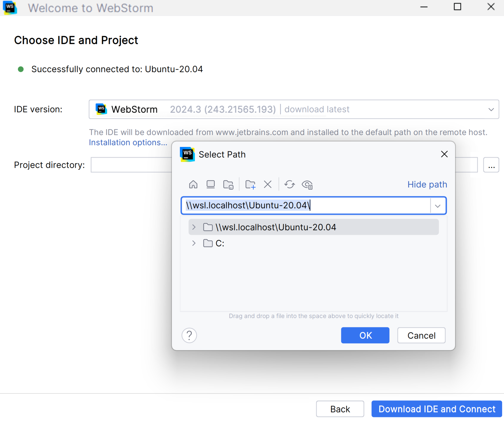
Task: Click 'Successfully connected to: Ubuntu-20.04' text
Action: click(x=117, y=69)
